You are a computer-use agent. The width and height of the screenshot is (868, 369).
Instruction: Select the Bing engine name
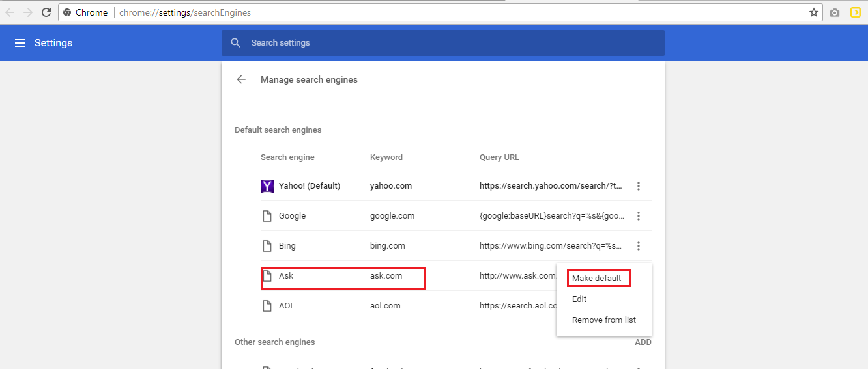(287, 246)
